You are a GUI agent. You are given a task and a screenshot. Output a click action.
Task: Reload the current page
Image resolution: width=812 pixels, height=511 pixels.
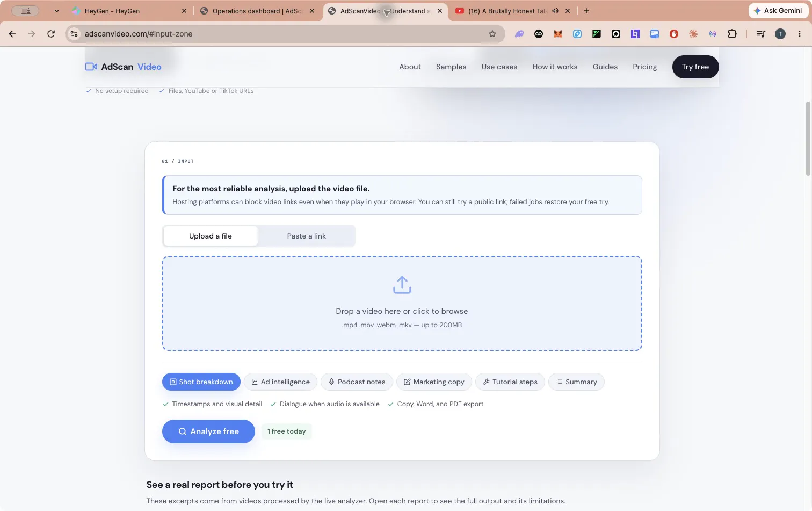point(51,34)
